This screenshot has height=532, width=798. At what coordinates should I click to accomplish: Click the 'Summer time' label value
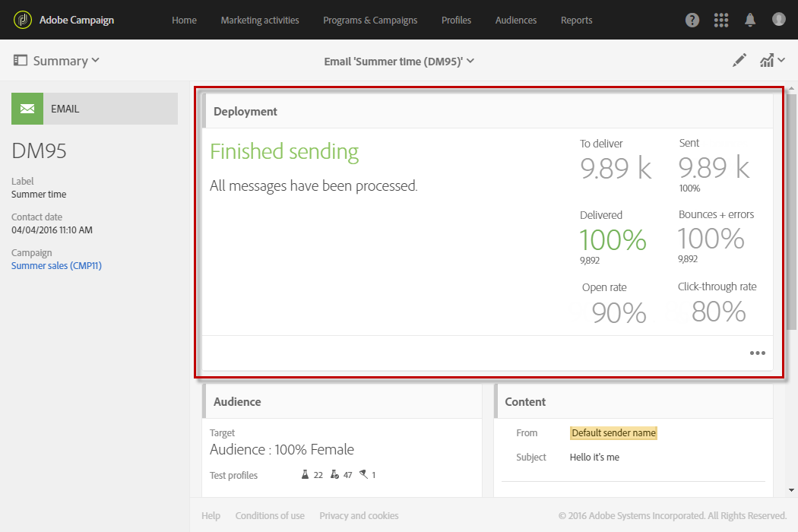(x=39, y=195)
